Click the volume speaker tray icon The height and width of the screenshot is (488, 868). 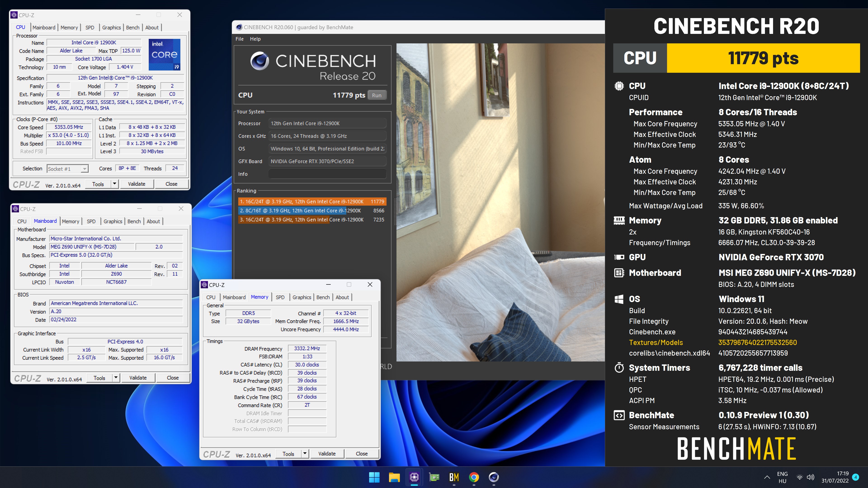click(810, 477)
